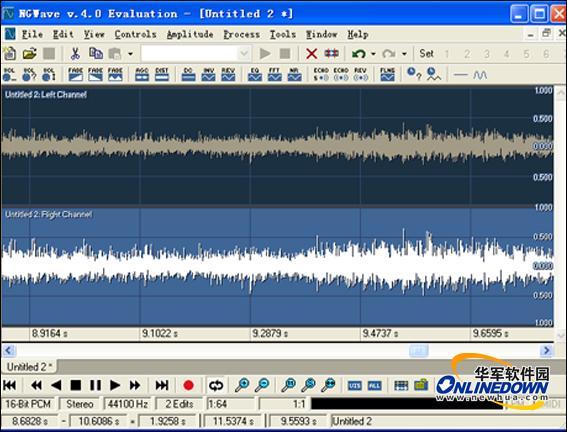The height and width of the screenshot is (432, 567).
Task: Click the red delete X icon
Action: [311, 54]
